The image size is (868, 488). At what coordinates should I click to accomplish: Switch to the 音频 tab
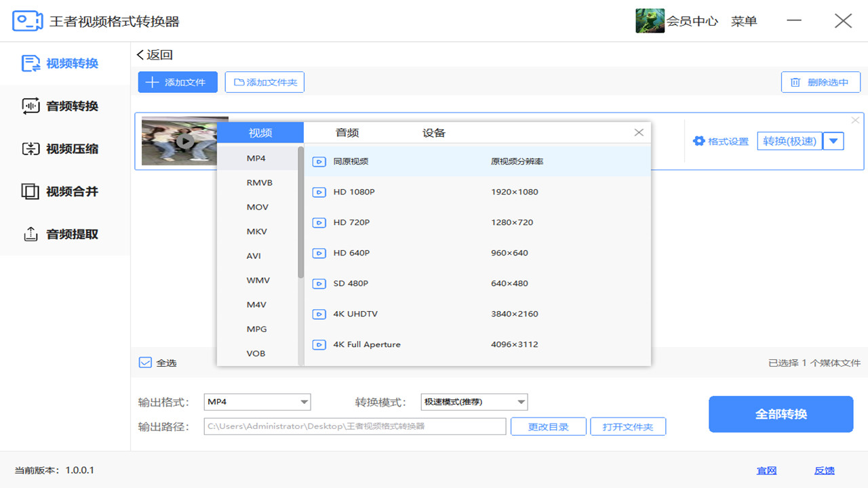(347, 132)
